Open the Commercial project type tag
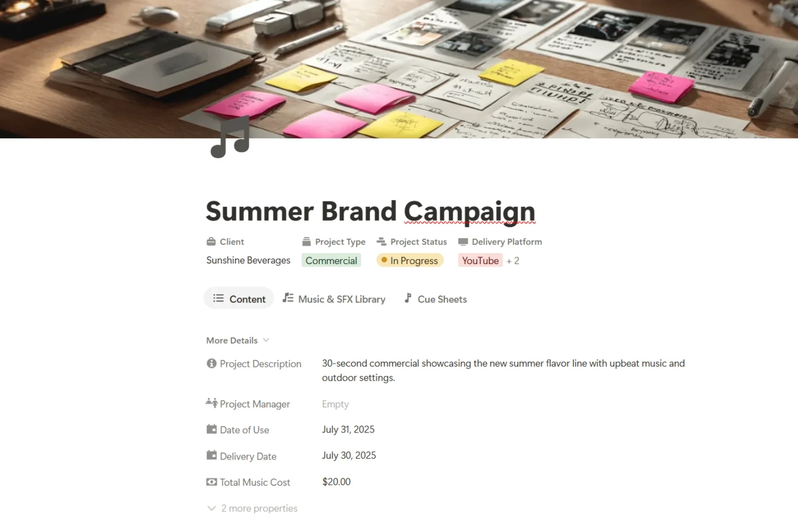 click(331, 261)
